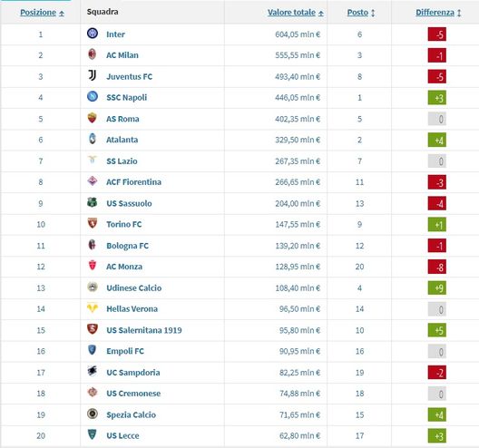Click the Juventus FC logo icon
This screenshot has height=448, width=479.
coord(93,75)
